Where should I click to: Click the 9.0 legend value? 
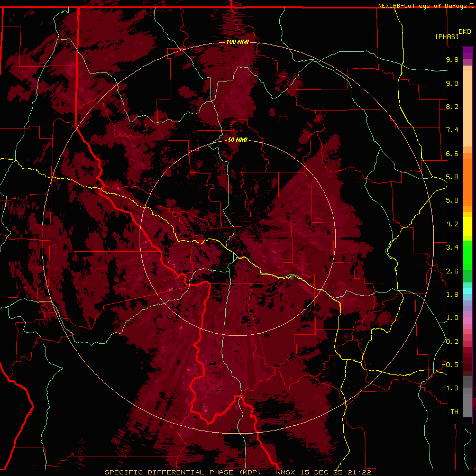coord(452,83)
